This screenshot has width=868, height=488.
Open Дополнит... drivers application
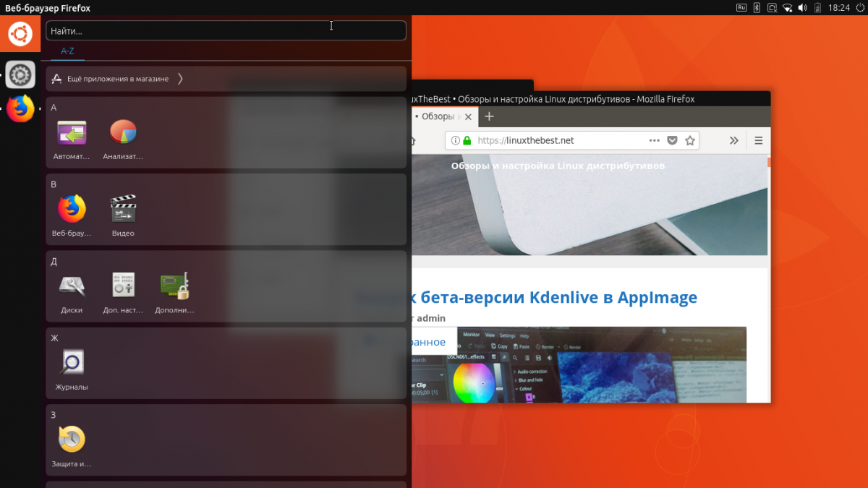coord(174,294)
